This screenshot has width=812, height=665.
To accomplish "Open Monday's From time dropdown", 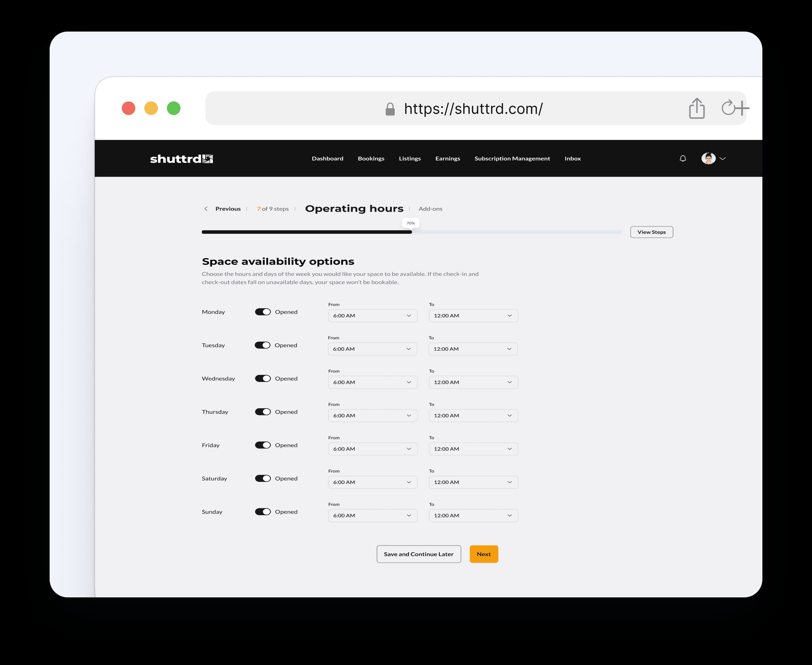I will [x=372, y=316].
